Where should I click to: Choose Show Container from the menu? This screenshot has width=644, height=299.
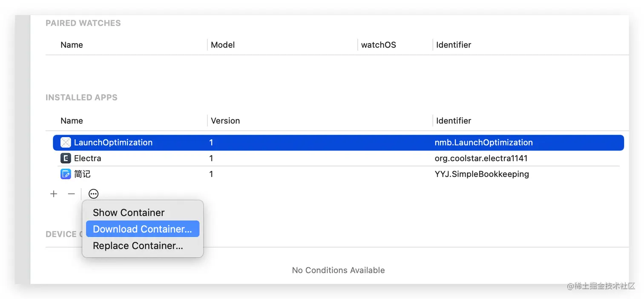click(x=129, y=213)
